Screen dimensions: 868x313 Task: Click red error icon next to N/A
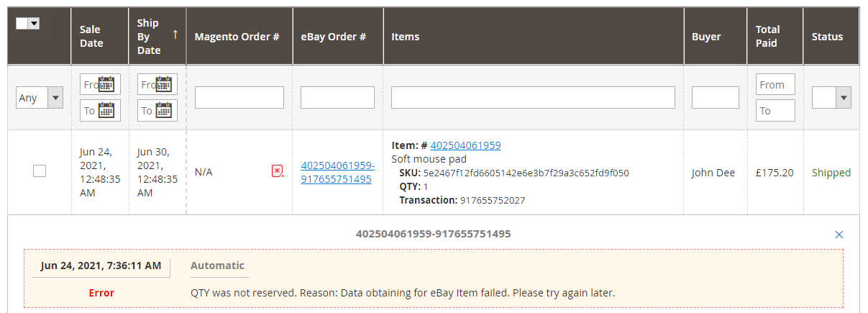tap(278, 171)
